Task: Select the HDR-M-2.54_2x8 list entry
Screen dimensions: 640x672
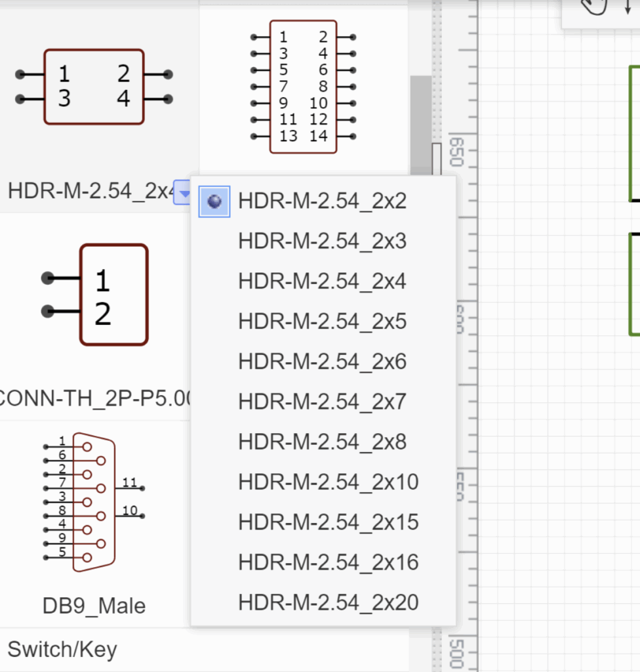Action: click(x=322, y=442)
